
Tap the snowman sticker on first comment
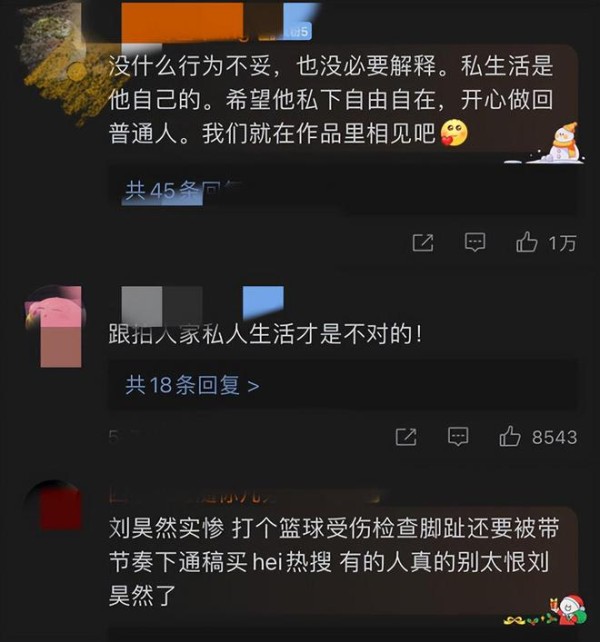coord(565,143)
